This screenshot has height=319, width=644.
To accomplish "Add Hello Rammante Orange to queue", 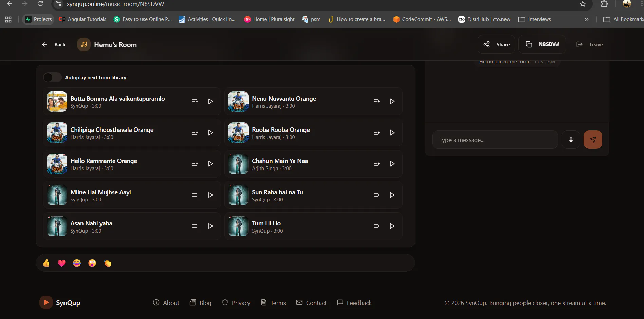I will tap(195, 164).
